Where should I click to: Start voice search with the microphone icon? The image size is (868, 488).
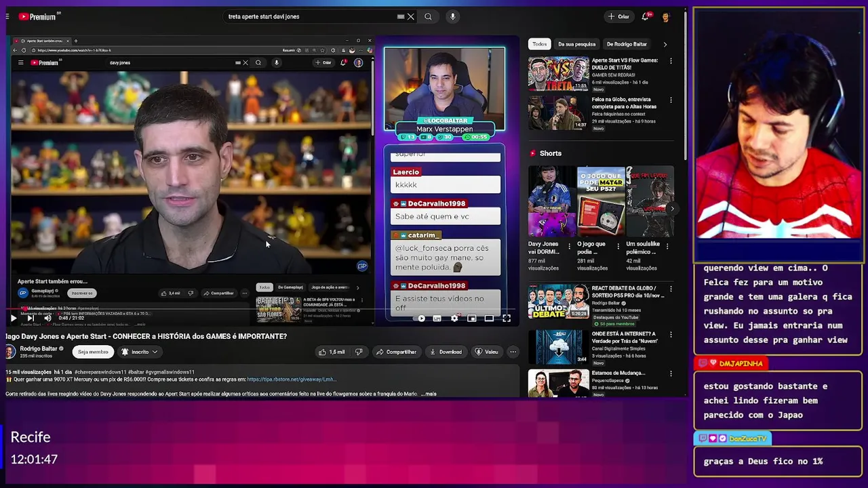pyautogui.click(x=453, y=16)
